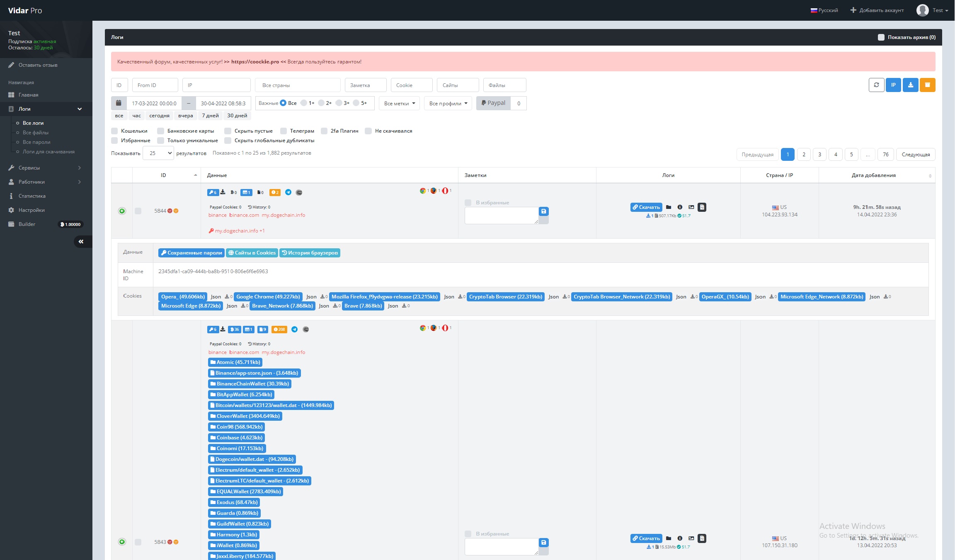Click the Cookie filter input field

click(x=412, y=85)
